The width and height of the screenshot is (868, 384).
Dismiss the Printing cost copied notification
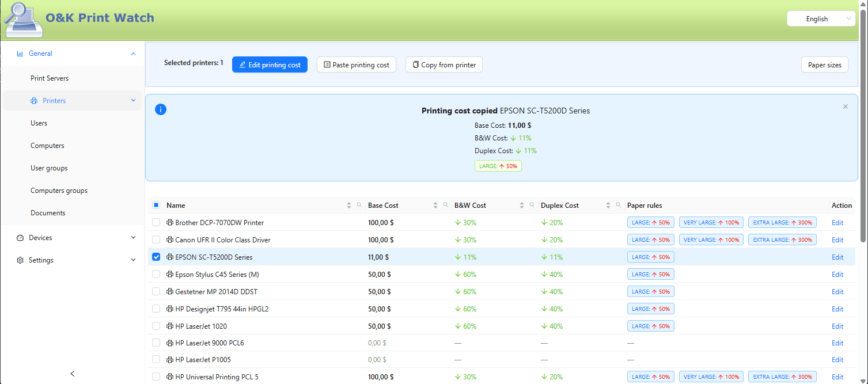click(846, 107)
